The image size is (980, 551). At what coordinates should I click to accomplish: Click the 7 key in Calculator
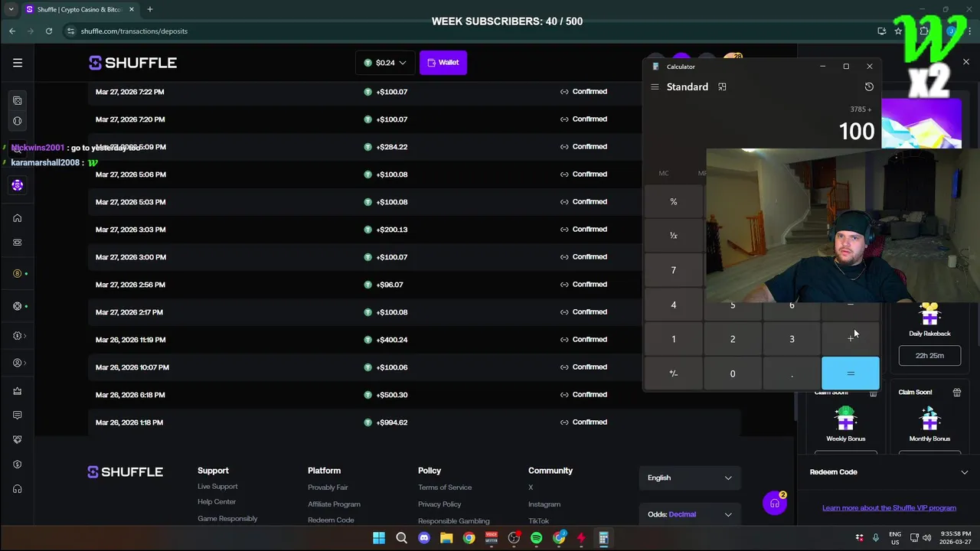click(674, 270)
